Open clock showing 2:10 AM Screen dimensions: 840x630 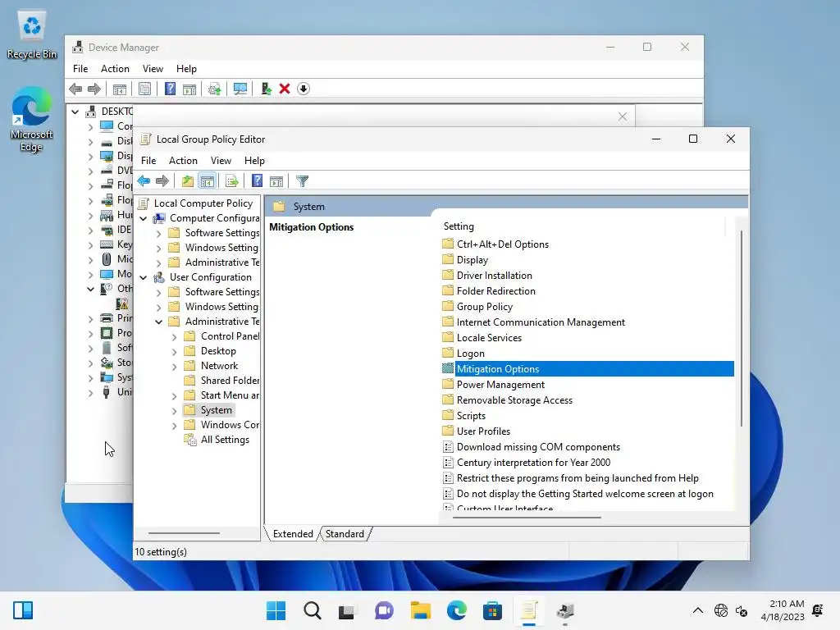point(783,610)
